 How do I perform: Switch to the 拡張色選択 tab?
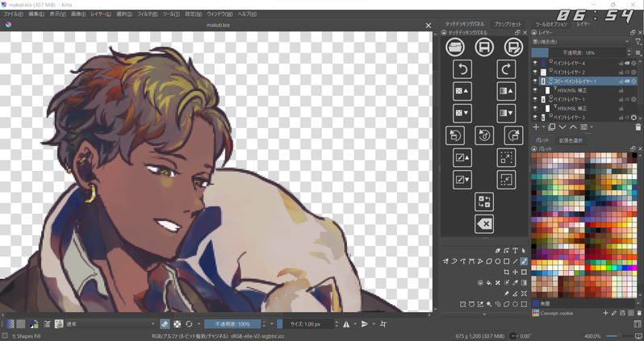(571, 140)
